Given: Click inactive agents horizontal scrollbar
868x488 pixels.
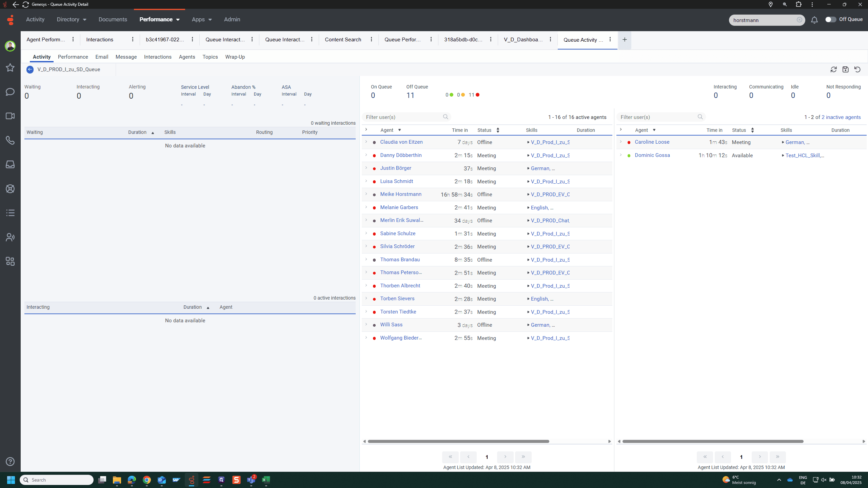Looking at the screenshot, I should click(x=713, y=441).
